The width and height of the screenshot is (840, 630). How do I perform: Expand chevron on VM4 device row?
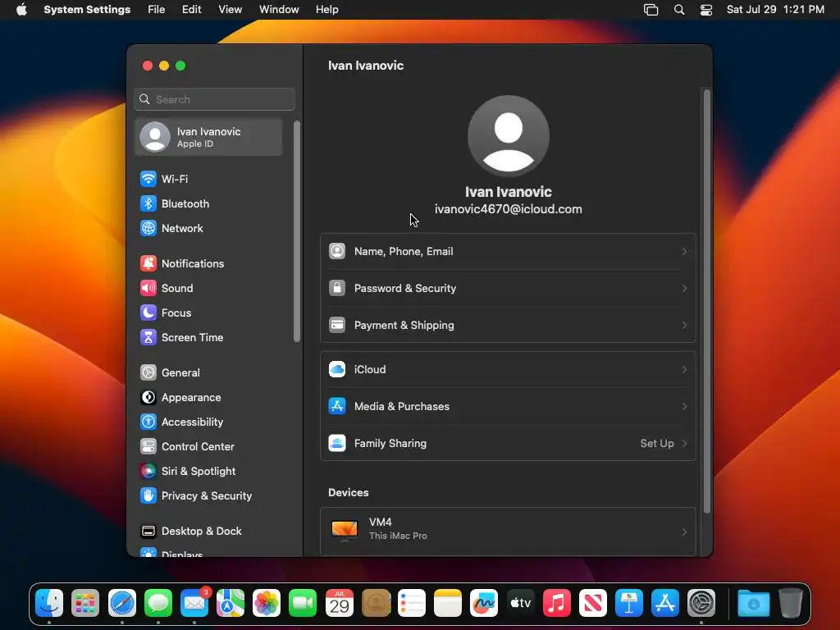[684, 532]
